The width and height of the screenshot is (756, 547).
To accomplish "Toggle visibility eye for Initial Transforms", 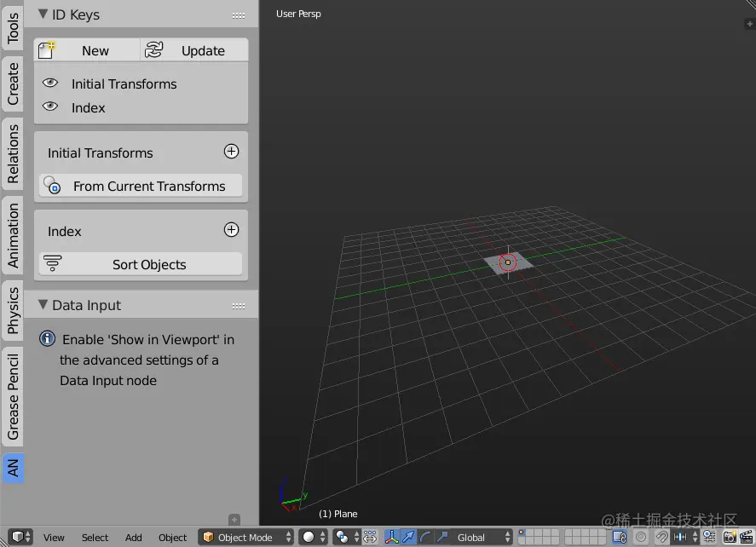I will [x=50, y=83].
